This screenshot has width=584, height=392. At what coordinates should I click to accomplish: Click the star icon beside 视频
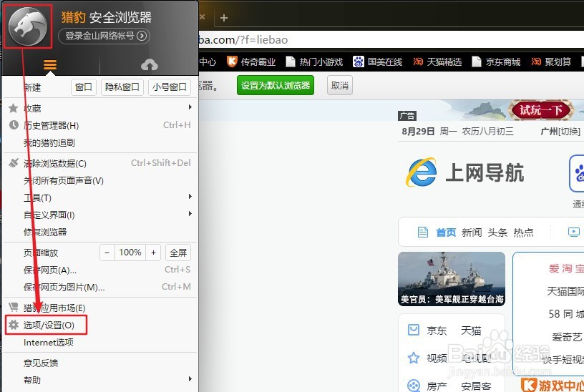click(x=414, y=358)
